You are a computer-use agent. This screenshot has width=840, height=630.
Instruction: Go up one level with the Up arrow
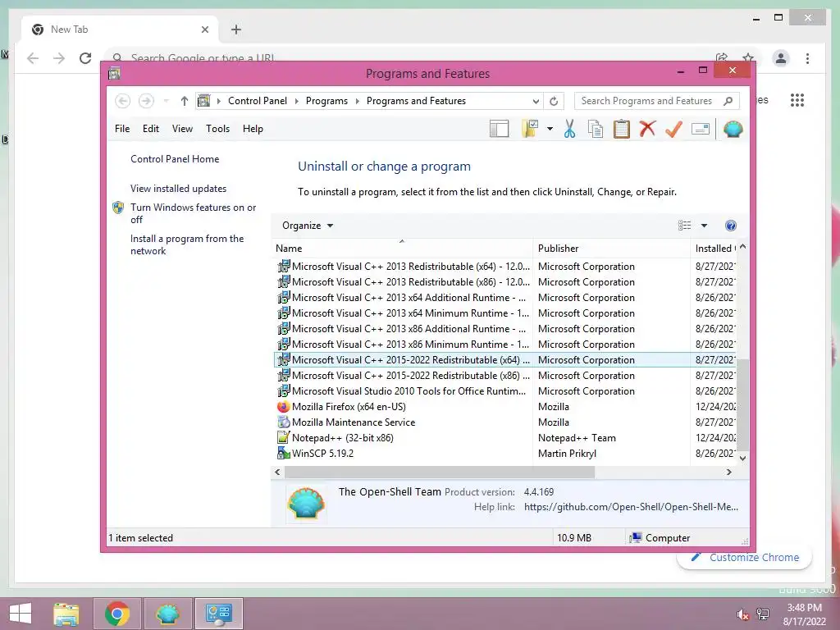(x=185, y=101)
